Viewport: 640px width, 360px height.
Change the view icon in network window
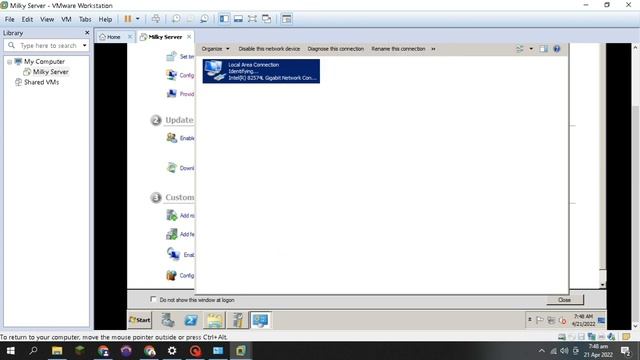(x=520, y=49)
